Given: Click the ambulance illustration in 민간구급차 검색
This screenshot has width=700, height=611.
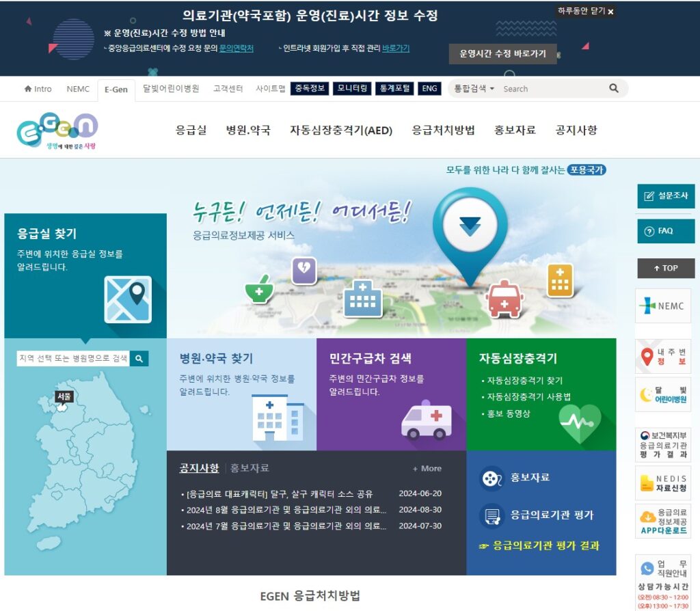Looking at the screenshot, I should tap(427, 420).
